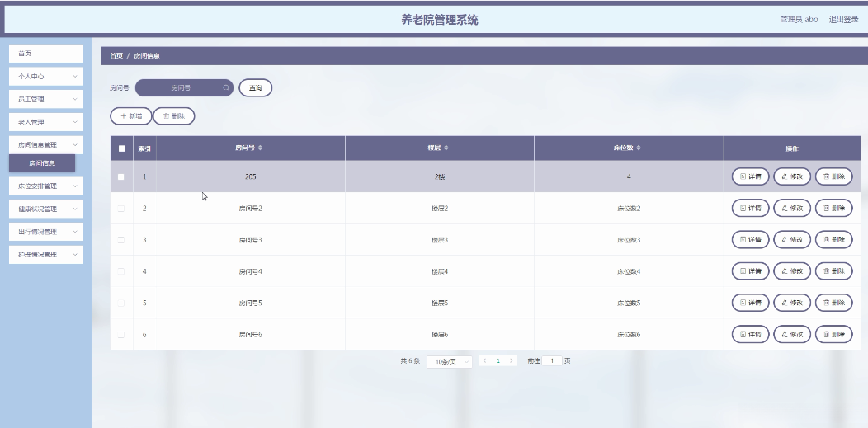Viewport: 868px width, 428px height.
Task: Check the checkbox for row 房间号5
Action: 121,303
